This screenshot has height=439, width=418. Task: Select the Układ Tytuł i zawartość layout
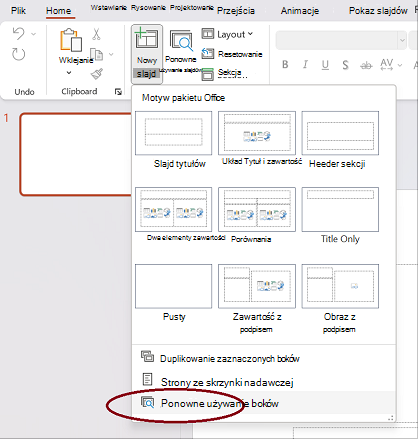257,133
